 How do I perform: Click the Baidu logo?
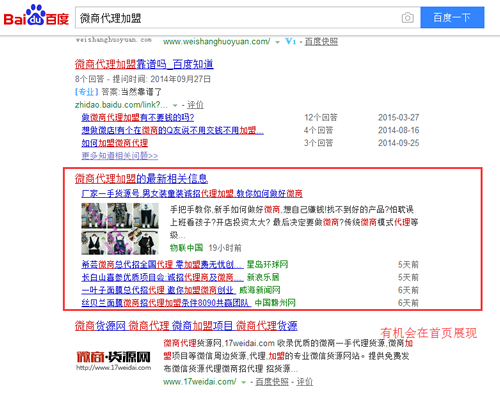pos(36,15)
